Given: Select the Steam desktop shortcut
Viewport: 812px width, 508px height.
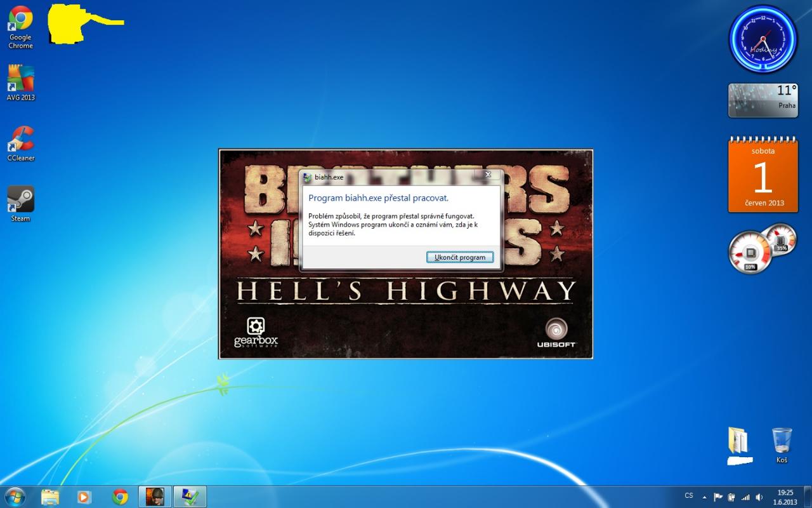Looking at the screenshot, I should [20, 204].
